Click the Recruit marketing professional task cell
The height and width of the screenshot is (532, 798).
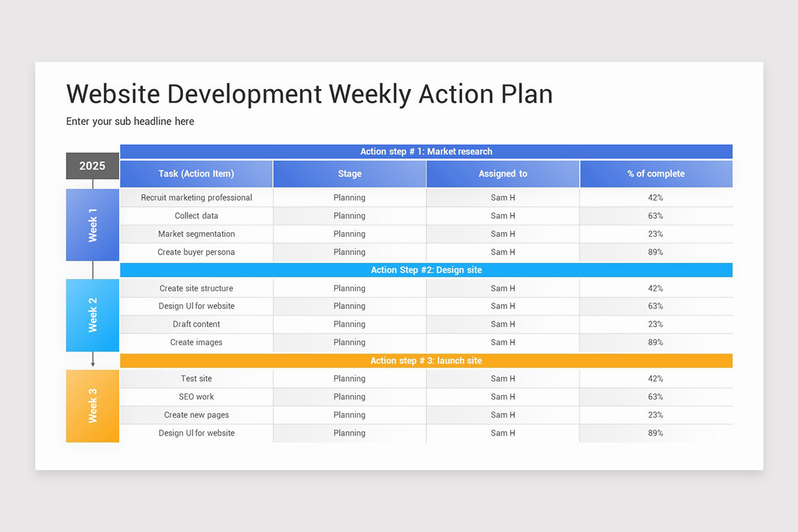coord(196,198)
